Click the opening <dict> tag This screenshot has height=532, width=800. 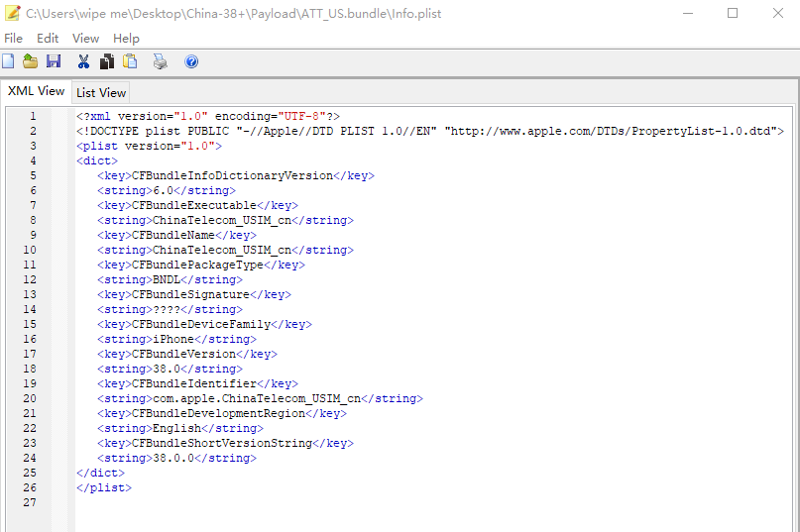[97, 160]
